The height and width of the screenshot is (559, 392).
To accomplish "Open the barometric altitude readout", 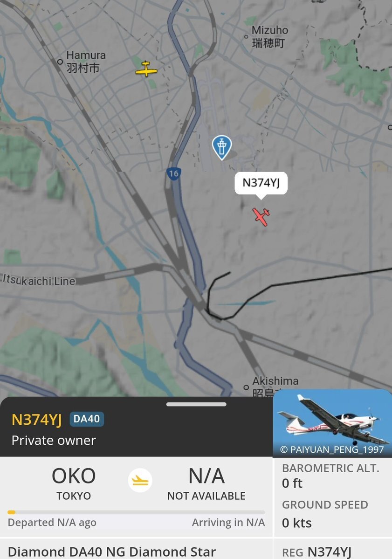I will point(330,476).
